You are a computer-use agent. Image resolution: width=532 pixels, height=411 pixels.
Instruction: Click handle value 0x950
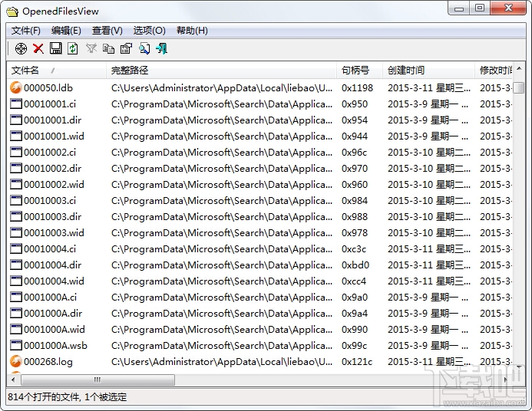[x=355, y=104]
